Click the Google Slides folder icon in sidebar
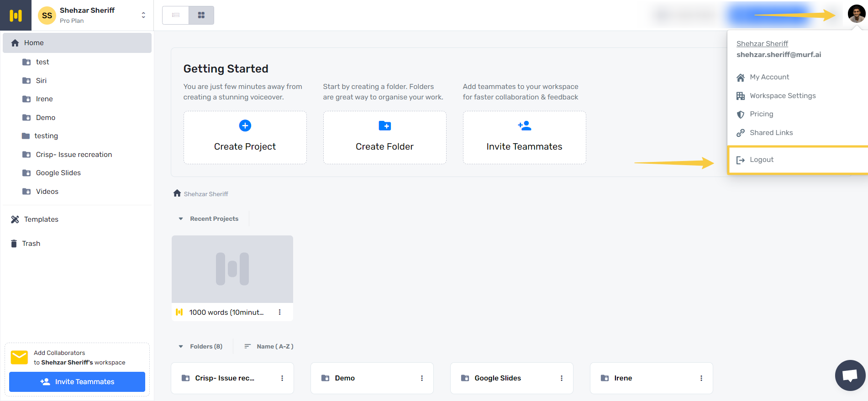The width and height of the screenshot is (868, 401). coord(26,173)
